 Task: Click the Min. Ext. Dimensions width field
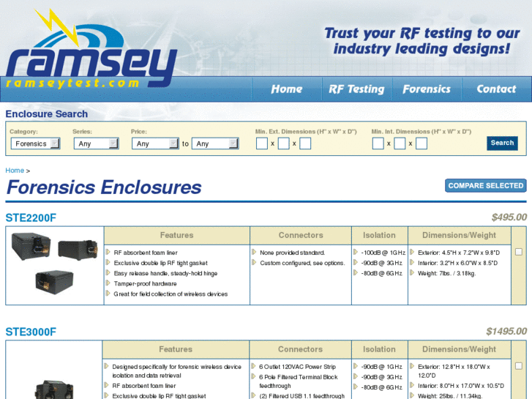pos(283,143)
